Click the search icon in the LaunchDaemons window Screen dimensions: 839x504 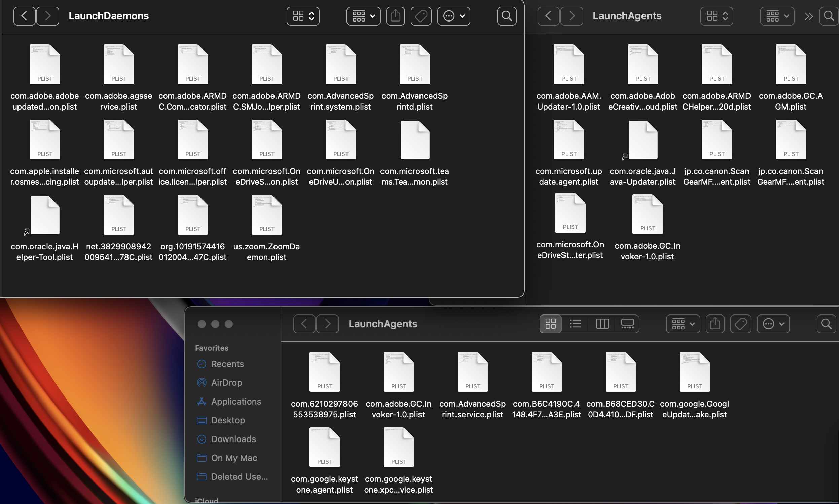pyautogui.click(x=507, y=16)
